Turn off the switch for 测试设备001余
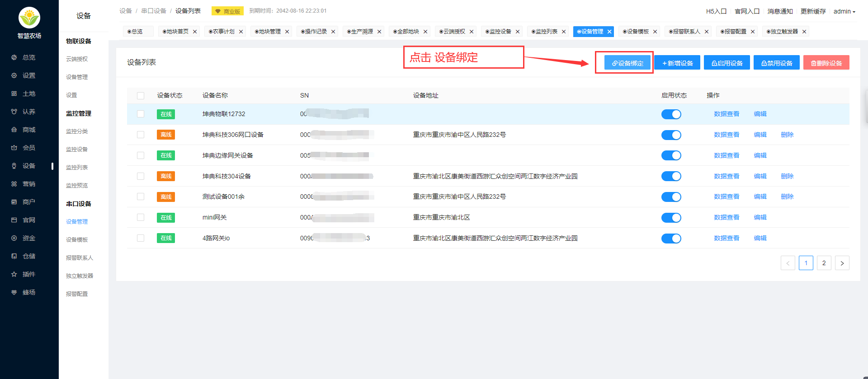Screen dimensions: 868x379 pos(671,197)
